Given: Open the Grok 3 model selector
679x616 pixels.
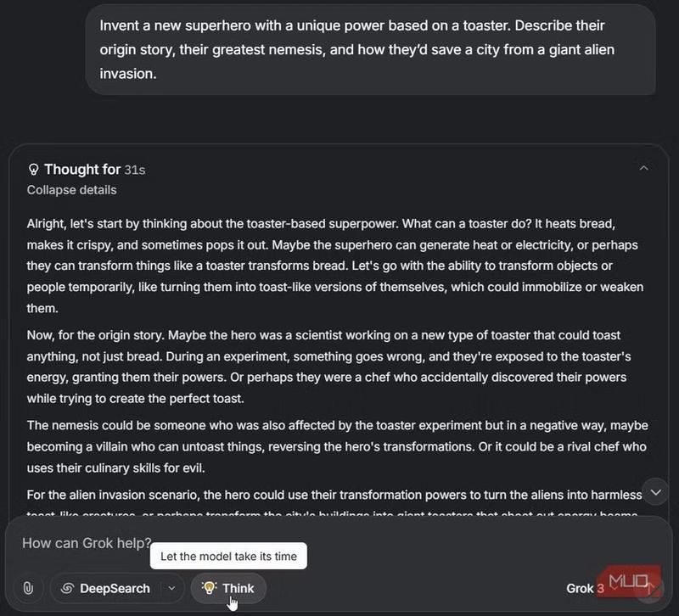Looking at the screenshot, I should click(586, 588).
